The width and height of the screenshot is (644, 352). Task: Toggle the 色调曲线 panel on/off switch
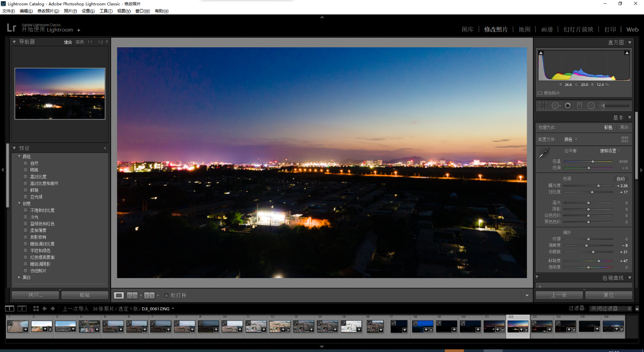pos(537,278)
